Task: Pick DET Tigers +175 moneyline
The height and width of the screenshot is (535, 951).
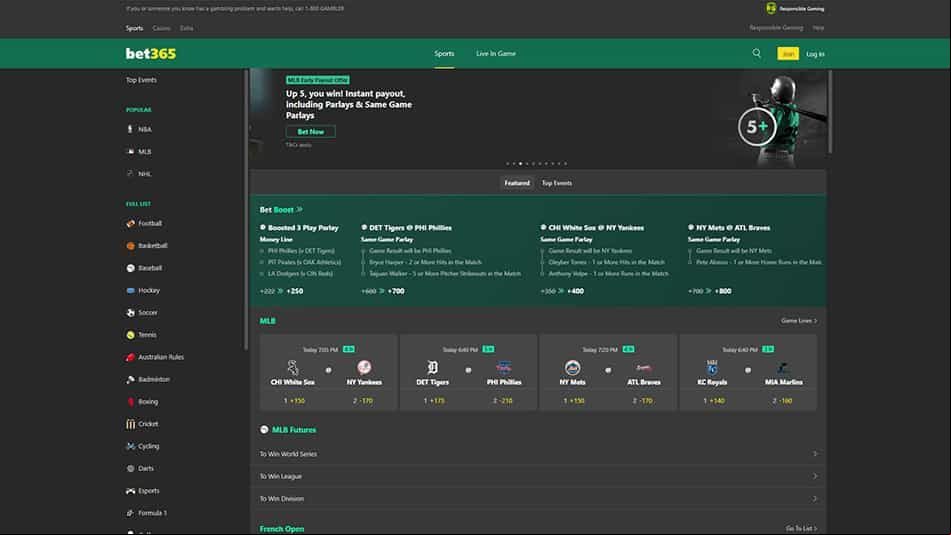Action: (x=434, y=401)
